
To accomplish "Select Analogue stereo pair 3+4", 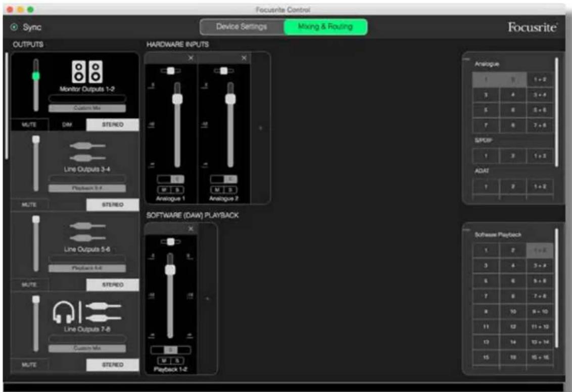I will [x=540, y=95].
